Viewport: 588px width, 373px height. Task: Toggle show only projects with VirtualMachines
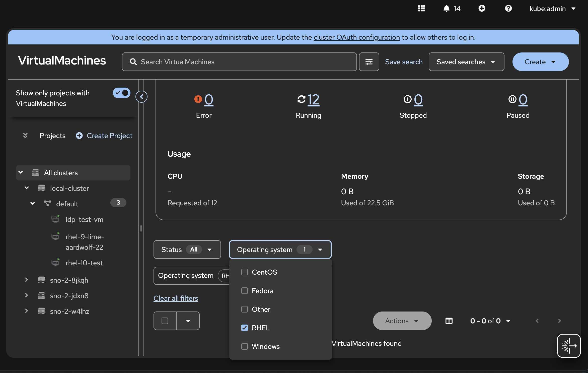[x=122, y=93]
